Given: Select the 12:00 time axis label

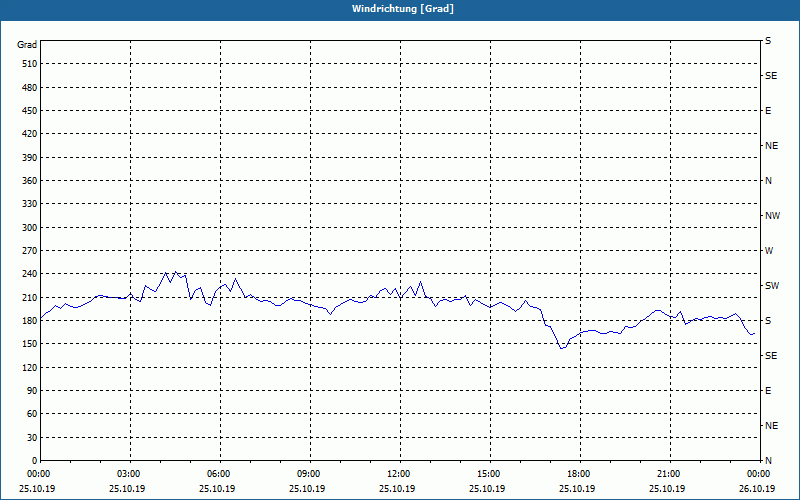Looking at the screenshot, I should [x=398, y=474].
